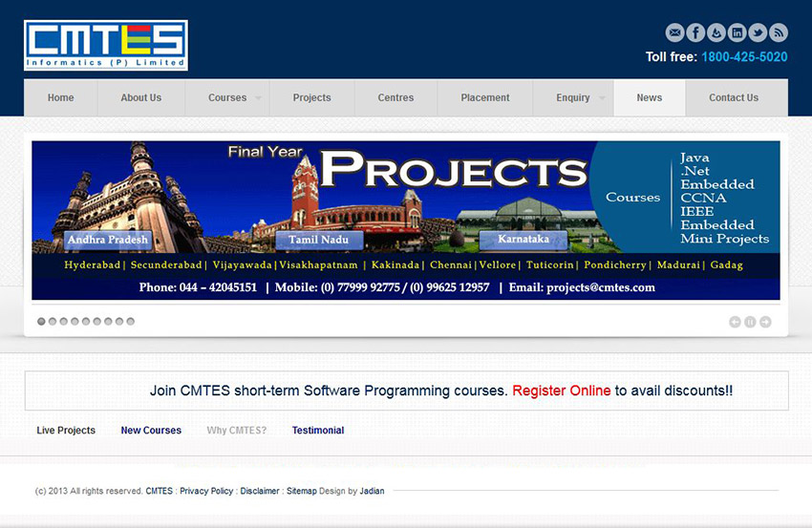This screenshot has height=528, width=812.
Task: Open the Disclaimer footer link
Action: pos(260,491)
